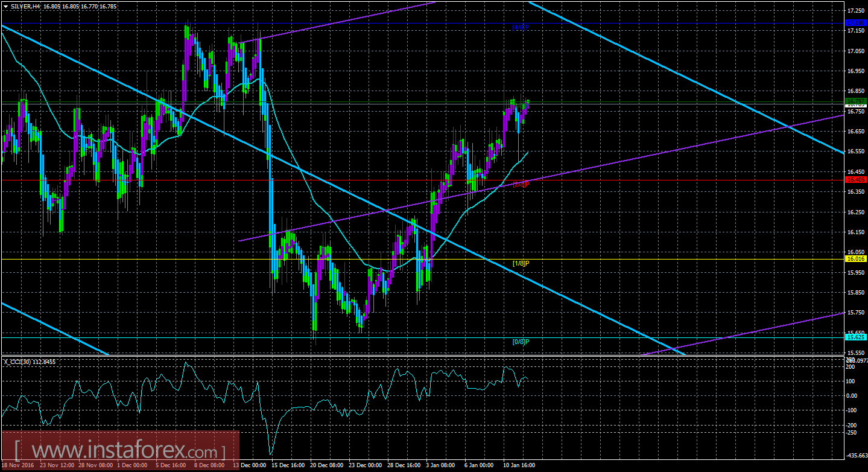
Task: Click the 1 Dec 00:00 date label
Action: click(x=133, y=465)
